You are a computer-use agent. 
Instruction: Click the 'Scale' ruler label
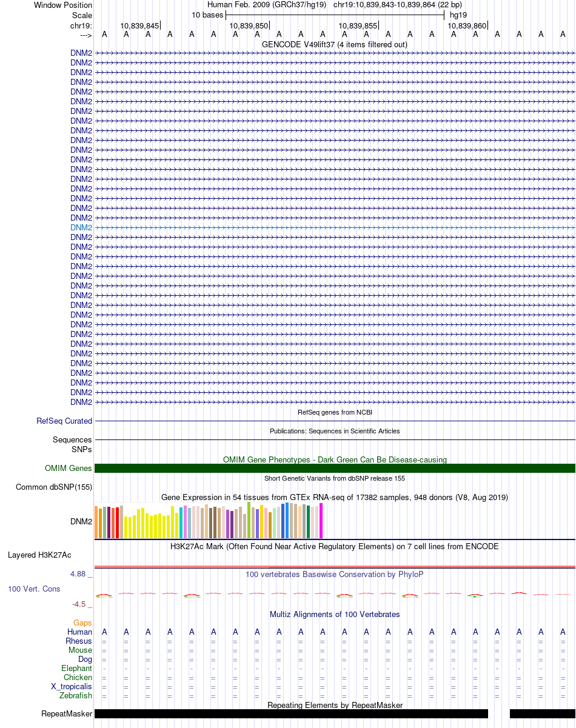[82, 15]
